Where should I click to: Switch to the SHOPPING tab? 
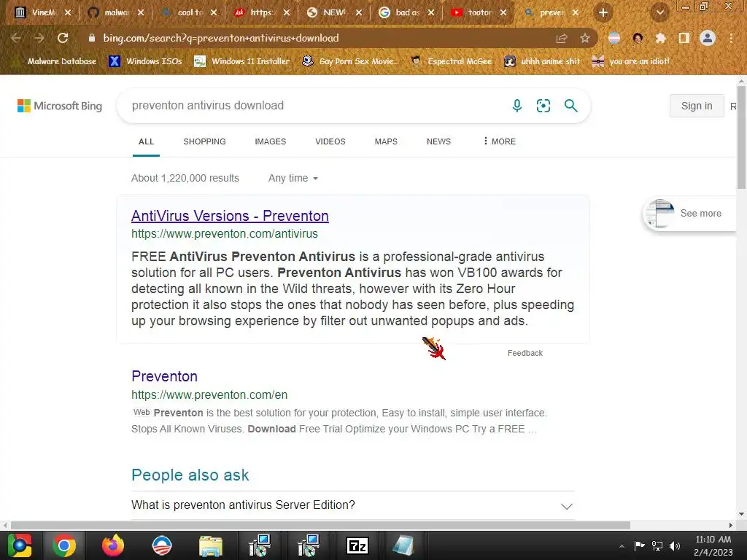204,141
